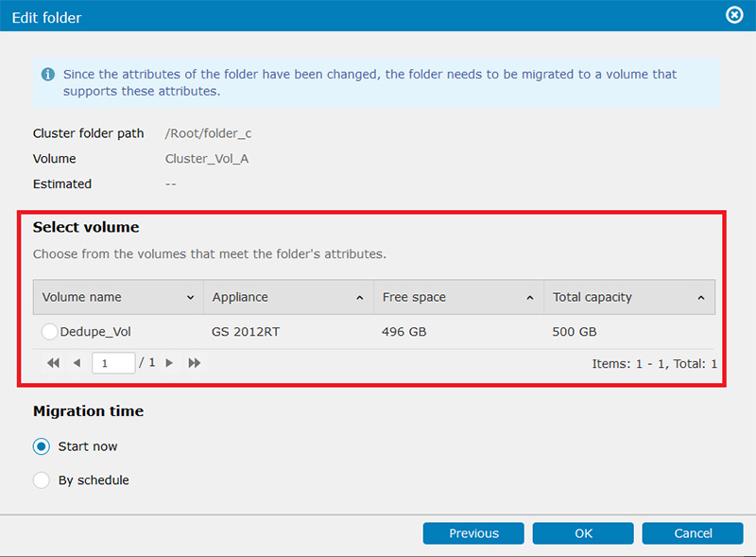Sort by Total capacity column arrow
756x557 pixels.
click(x=701, y=297)
